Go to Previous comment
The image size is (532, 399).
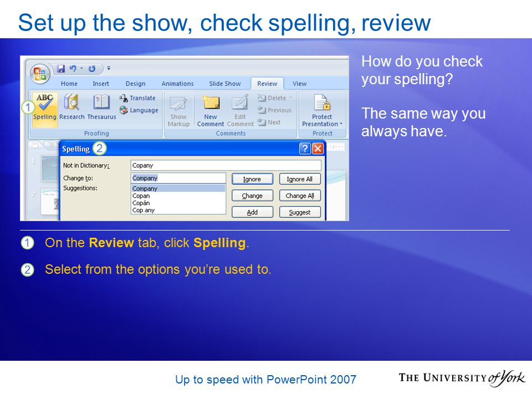pos(274,110)
